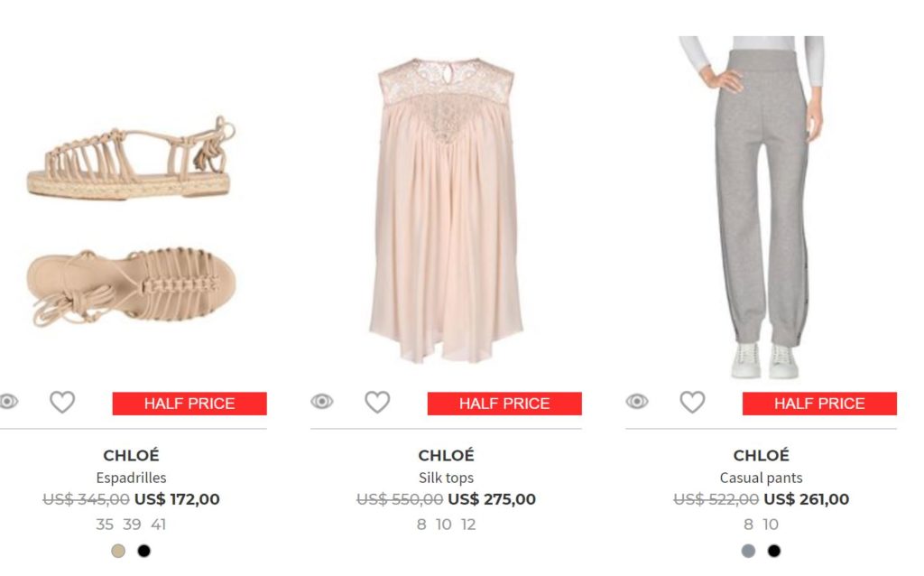Click HALF PRICE badge on Casual pants
Viewport: 924px width, 576px height.
point(819,404)
